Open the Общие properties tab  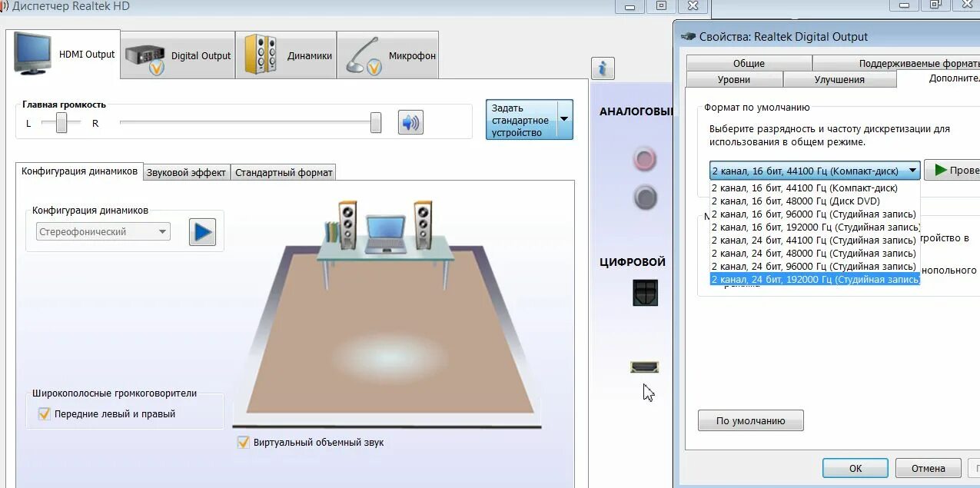pyautogui.click(x=749, y=63)
